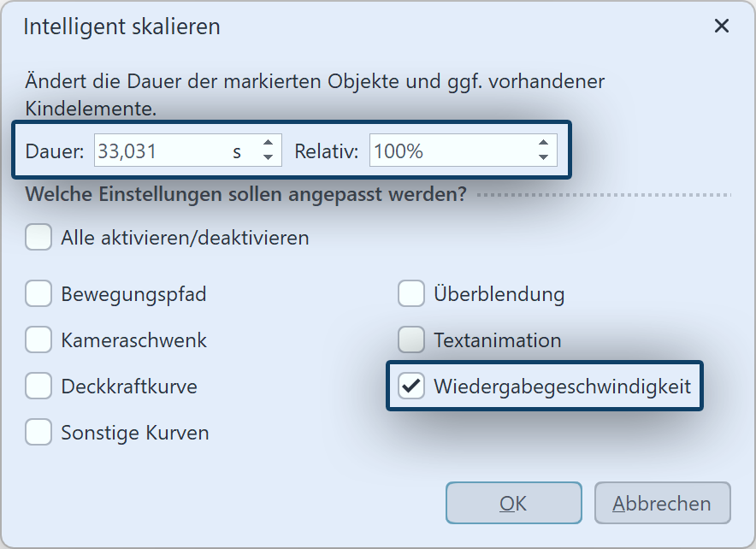Enable Kameraschwenk scaling

(38, 340)
